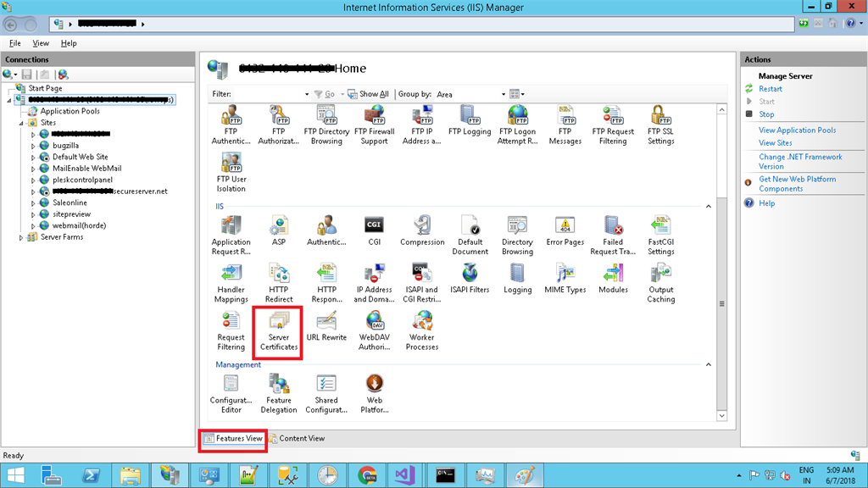The image size is (868, 488).
Task: Open Windows Start button on taskbar
Action: pyautogui.click(x=15, y=476)
